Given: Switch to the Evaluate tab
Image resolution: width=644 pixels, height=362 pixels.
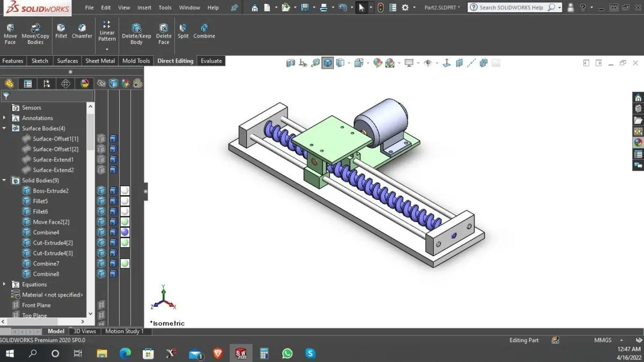Looking at the screenshot, I should point(211,61).
